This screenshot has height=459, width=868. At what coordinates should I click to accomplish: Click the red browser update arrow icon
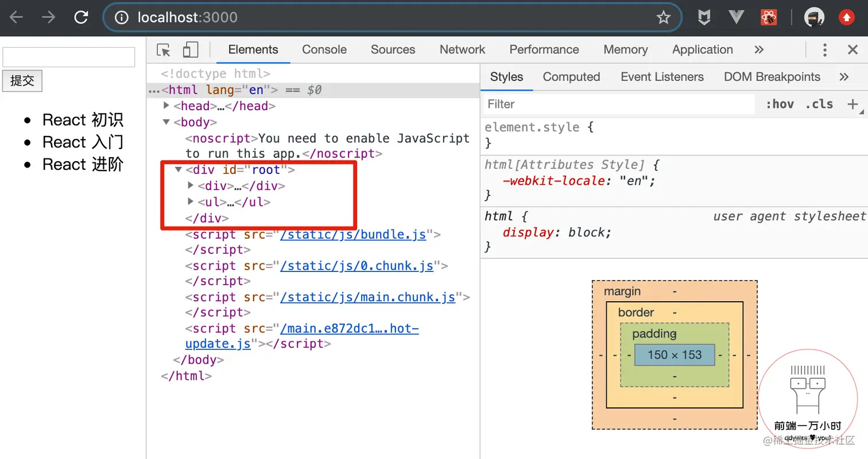click(847, 18)
